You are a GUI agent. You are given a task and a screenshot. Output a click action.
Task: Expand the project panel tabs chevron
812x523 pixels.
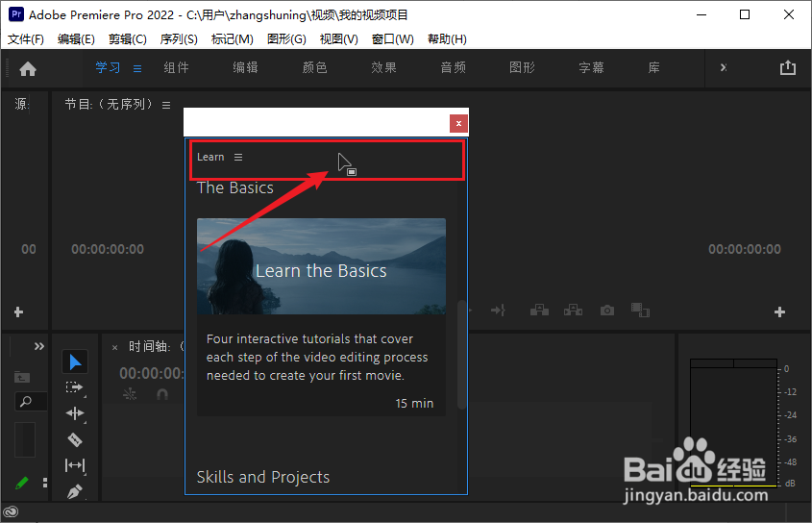coord(39,346)
